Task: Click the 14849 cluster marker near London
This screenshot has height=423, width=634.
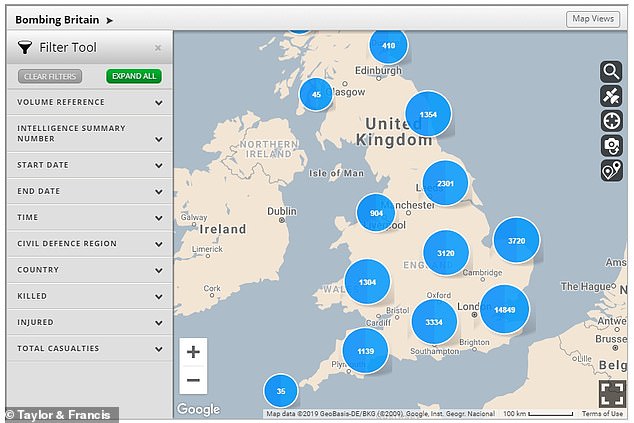Action: point(504,309)
